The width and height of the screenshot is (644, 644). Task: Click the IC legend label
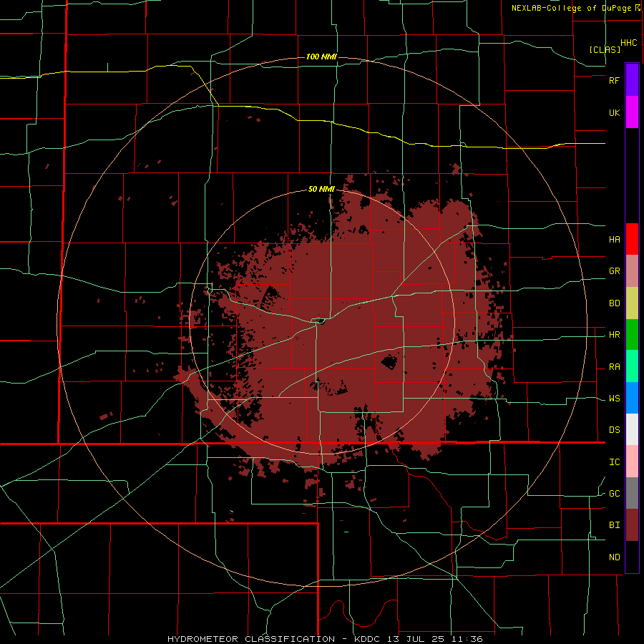point(615,462)
